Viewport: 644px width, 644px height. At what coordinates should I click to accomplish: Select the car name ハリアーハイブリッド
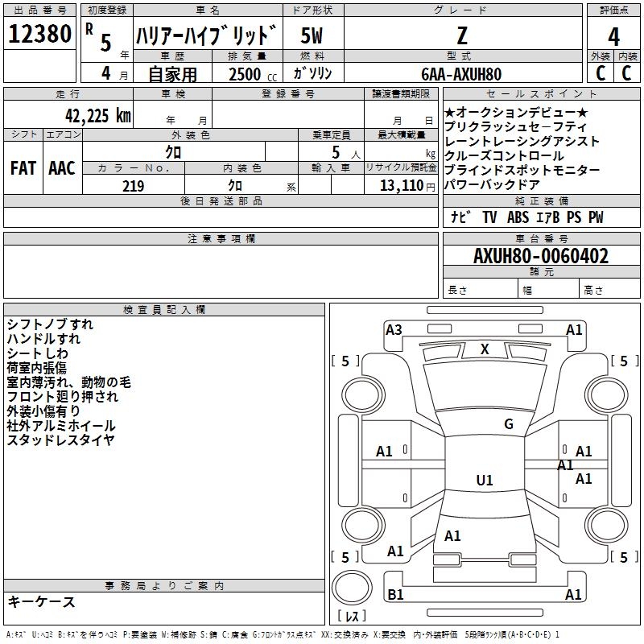[x=207, y=35]
